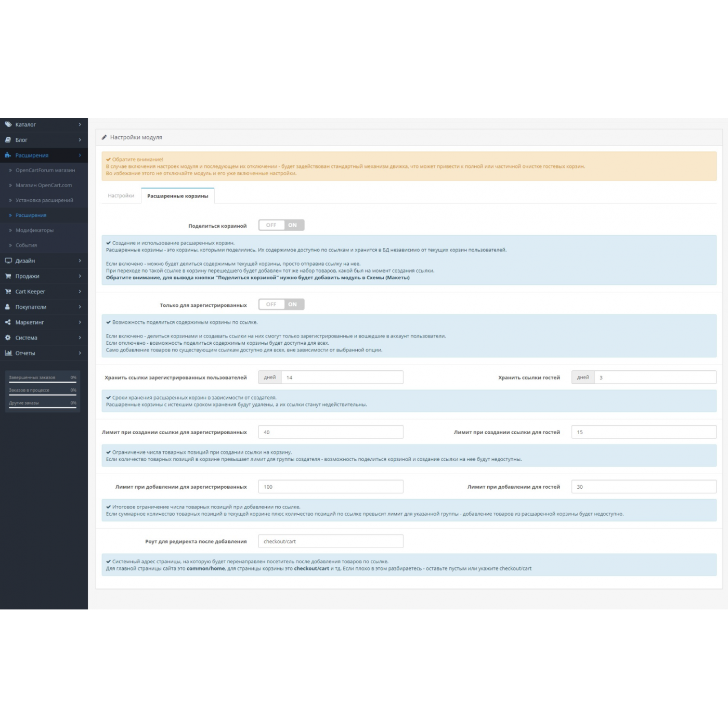Click the Каталог tags icon in sidebar
Viewport: 728px width, 728px height.
click(8, 124)
